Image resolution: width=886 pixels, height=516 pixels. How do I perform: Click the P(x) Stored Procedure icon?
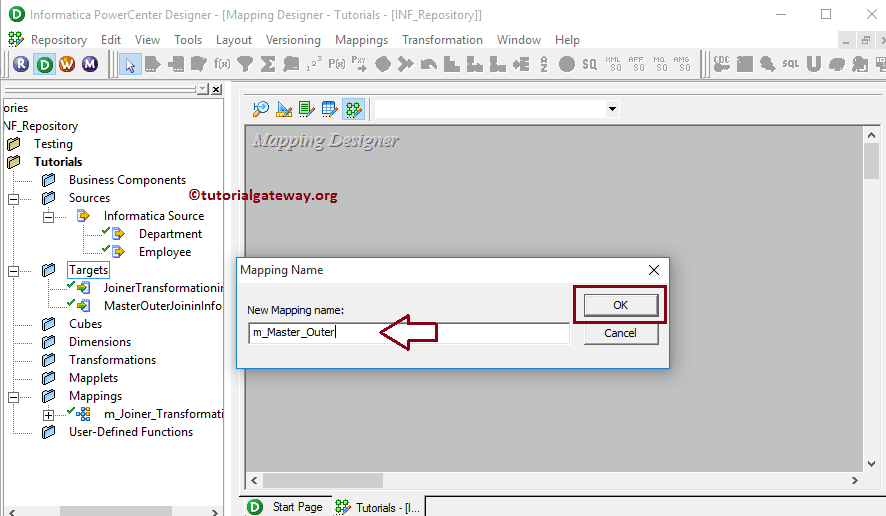tap(337, 64)
